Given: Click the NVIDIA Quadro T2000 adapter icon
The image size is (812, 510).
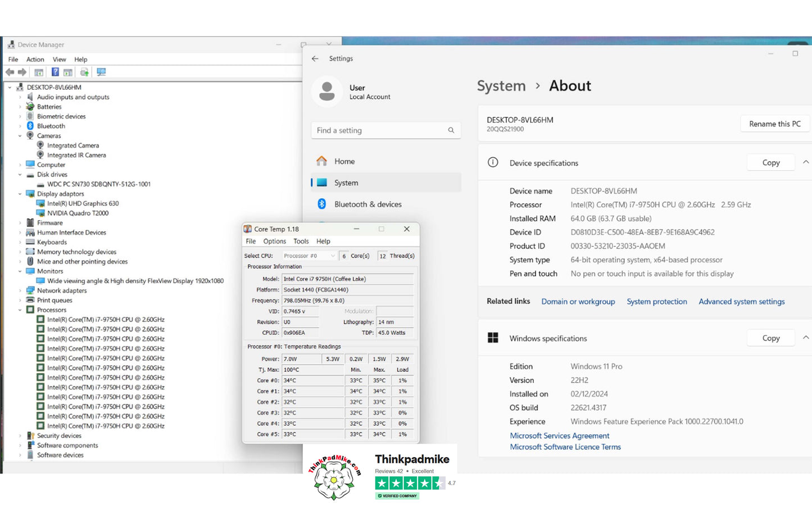Looking at the screenshot, I should coord(40,213).
